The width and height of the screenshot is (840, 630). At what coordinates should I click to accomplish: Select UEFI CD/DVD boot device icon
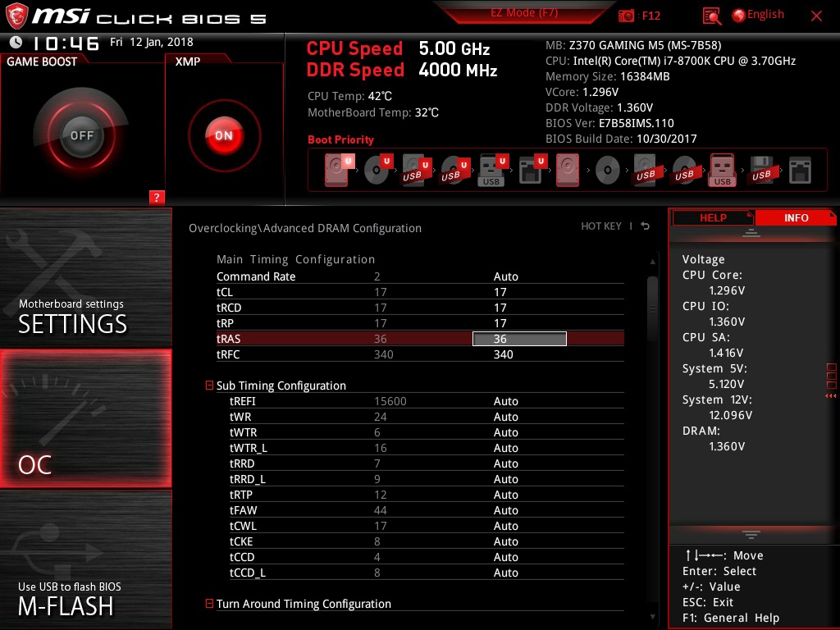click(x=377, y=171)
